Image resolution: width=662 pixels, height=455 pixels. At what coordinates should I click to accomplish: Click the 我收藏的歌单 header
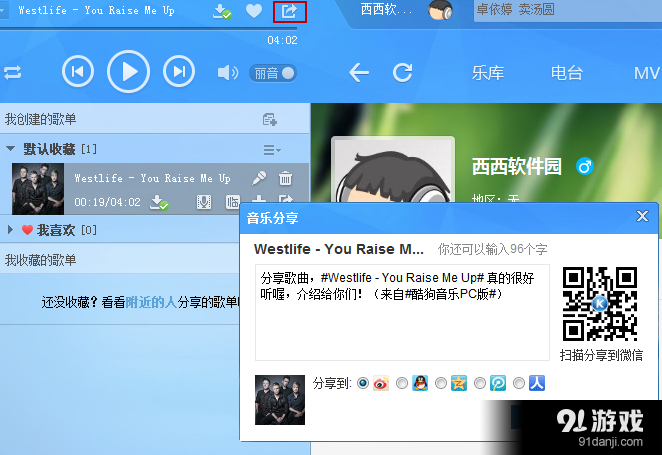41,260
